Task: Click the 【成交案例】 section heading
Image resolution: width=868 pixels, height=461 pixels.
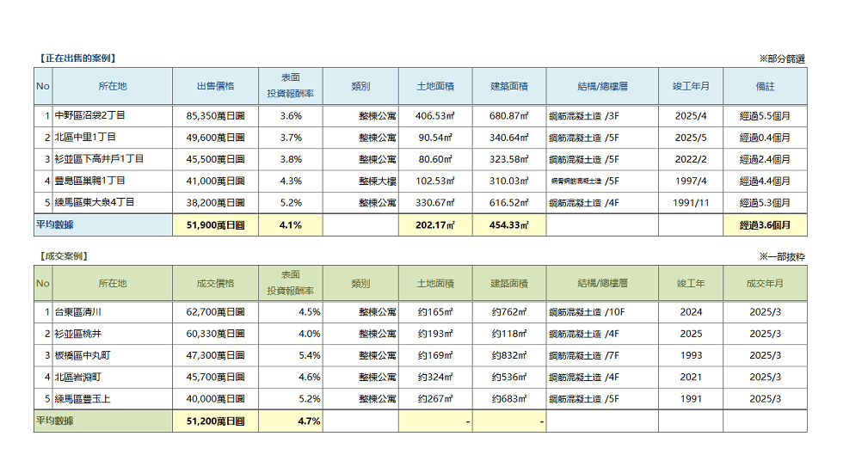Action: pyautogui.click(x=62, y=256)
